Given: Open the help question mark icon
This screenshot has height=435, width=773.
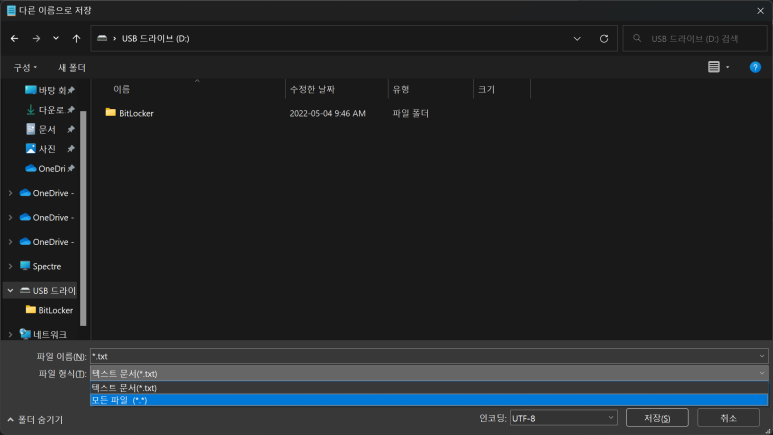Looking at the screenshot, I should click(755, 67).
